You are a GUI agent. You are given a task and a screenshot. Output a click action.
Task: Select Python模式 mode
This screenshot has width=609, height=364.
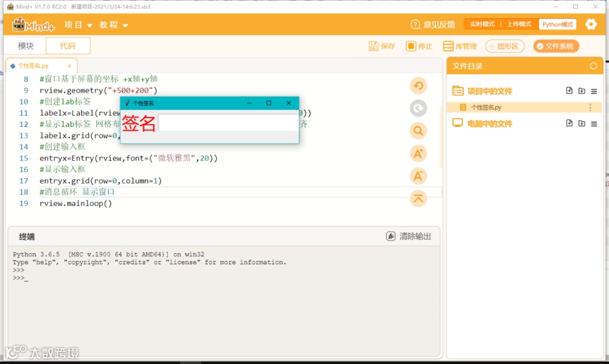coord(557,24)
